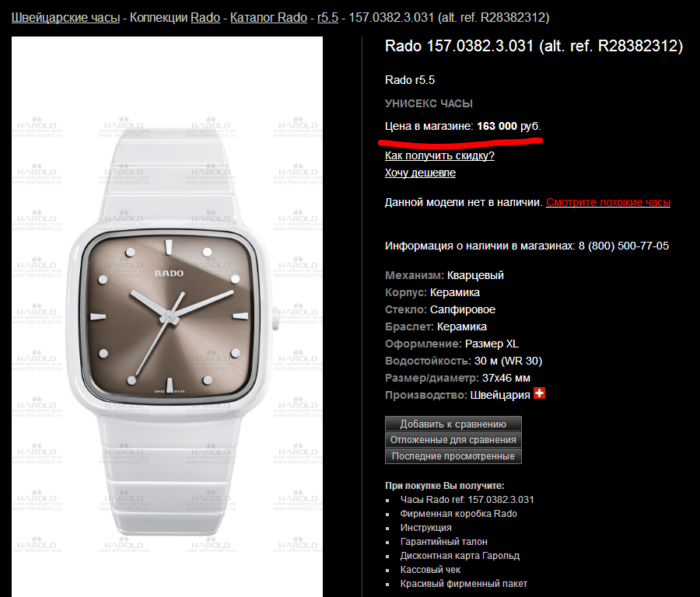Open the Rado collections breadcrumb link
The height and width of the screenshot is (597, 700).
coord(205,17)
